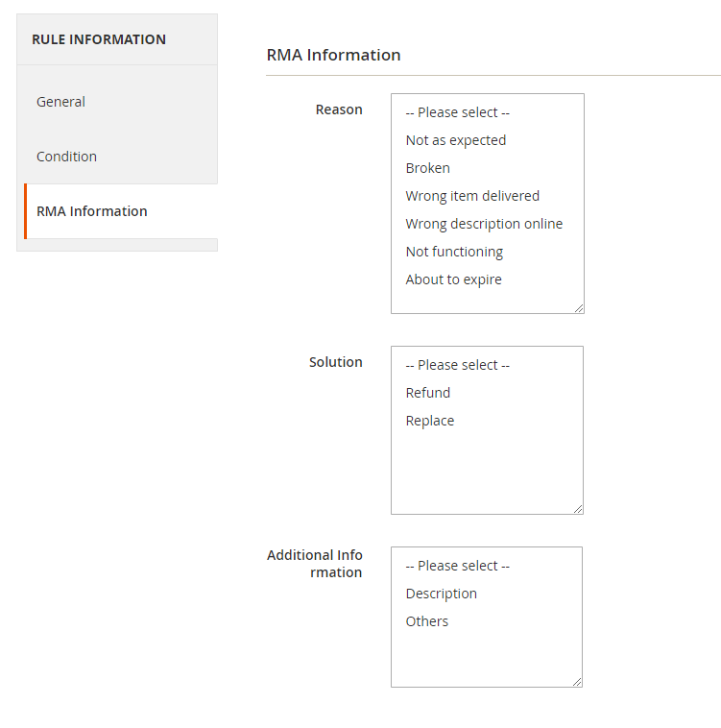Select 'About to expire' reason
The image size is (721, 728).
(x=453, y=279)
